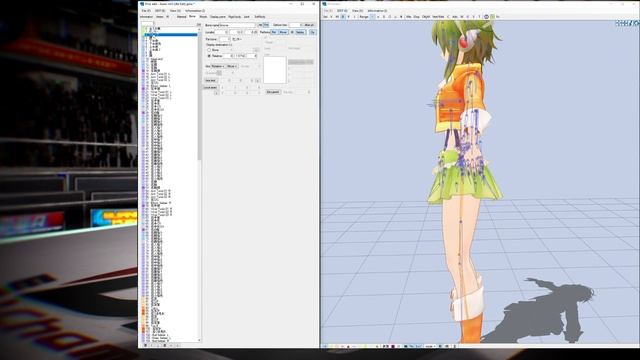This screenshot has height=360, width=640.
Task: Click the Local axes button
Action: pos(211,88)
